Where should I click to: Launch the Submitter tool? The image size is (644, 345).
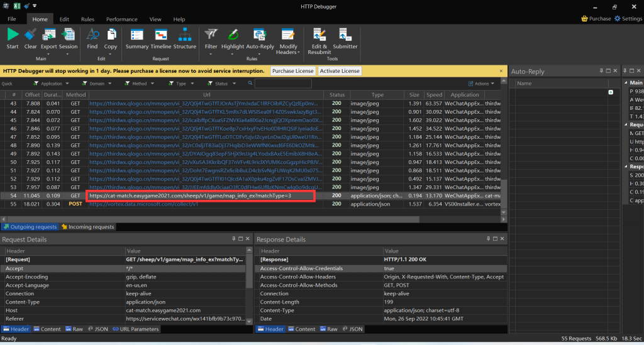(x=345, y=36)
